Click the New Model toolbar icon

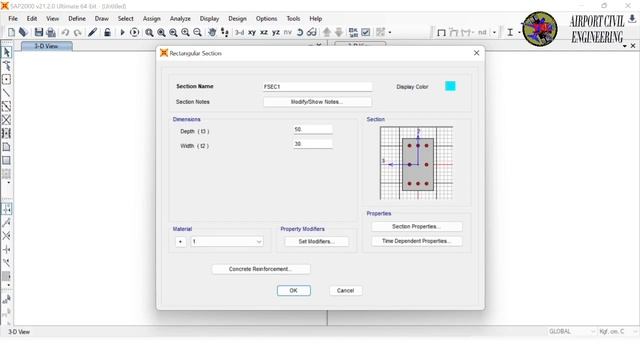click(x=11, y=32)
